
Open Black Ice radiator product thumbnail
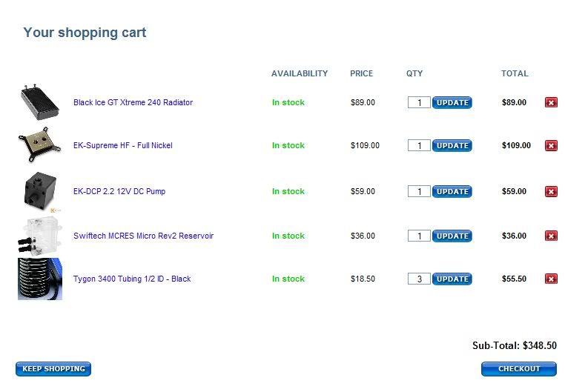39,102
